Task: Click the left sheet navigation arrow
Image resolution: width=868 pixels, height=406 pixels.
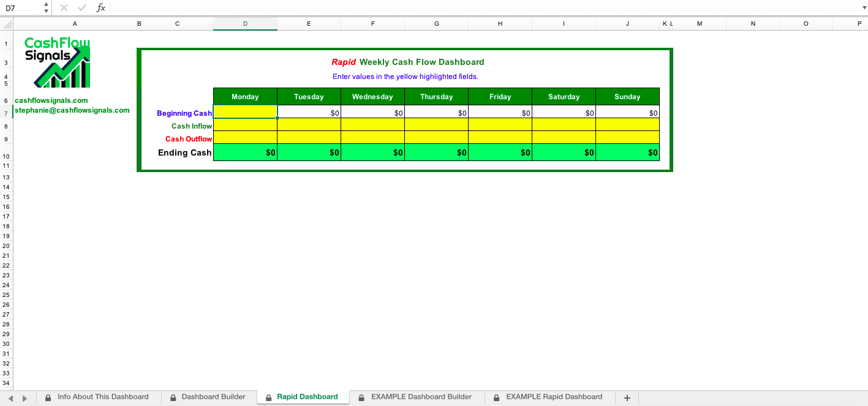Action: (x=10, y=397)
